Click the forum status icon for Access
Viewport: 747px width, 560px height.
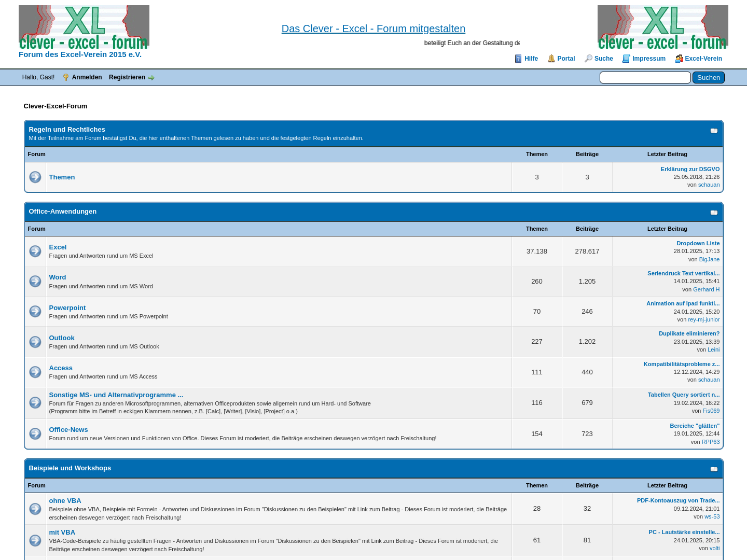pyautogui.click(x=35, y=372)
